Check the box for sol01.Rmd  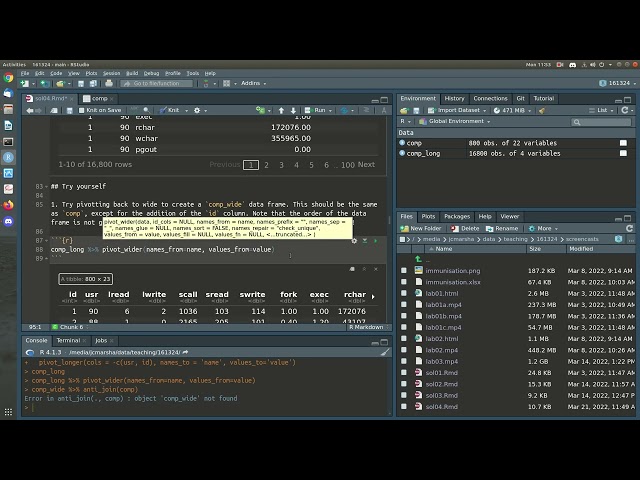tap(404, 373)
